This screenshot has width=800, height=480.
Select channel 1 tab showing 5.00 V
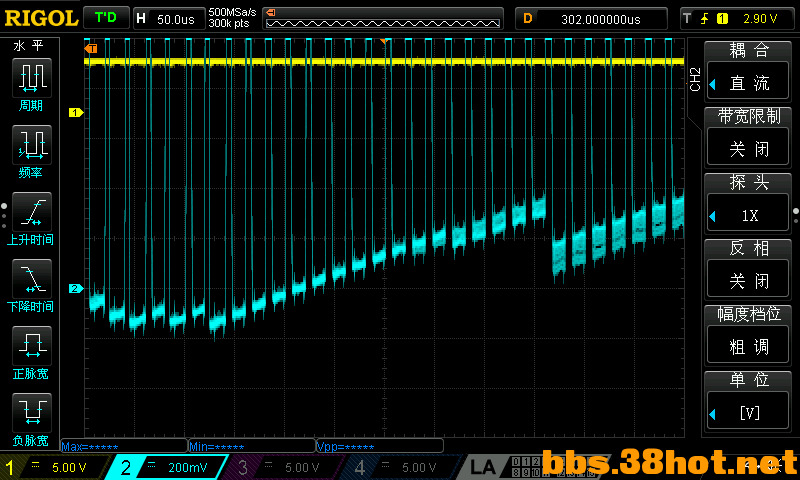[54, 467]
